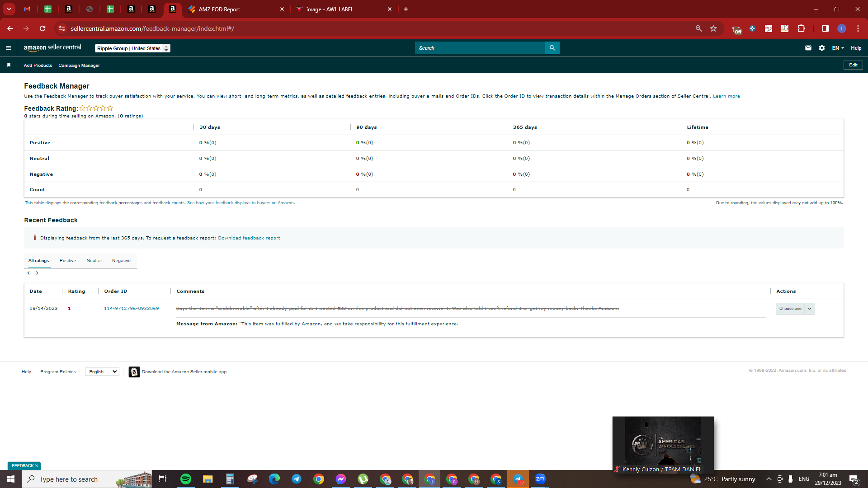Viewport: 868px width, 488px height.
Task: Open Calculator from the taskbar
Action: [230, 479]
